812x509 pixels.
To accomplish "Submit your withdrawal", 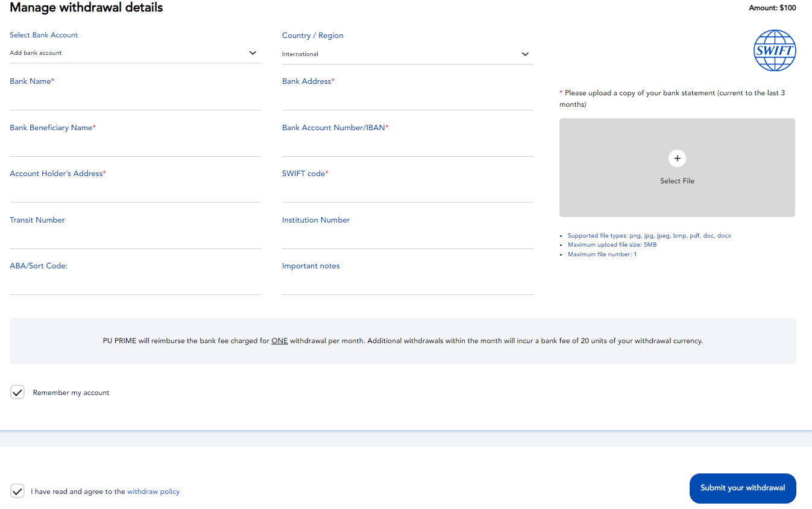I will pyautogui.click(x=743, y=488).
